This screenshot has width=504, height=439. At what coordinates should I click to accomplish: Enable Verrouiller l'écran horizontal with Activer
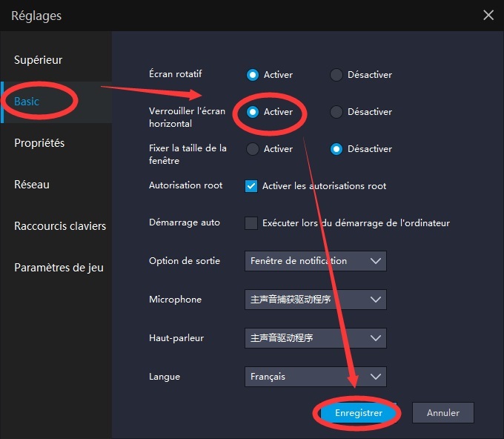click(x=253, y=112)
